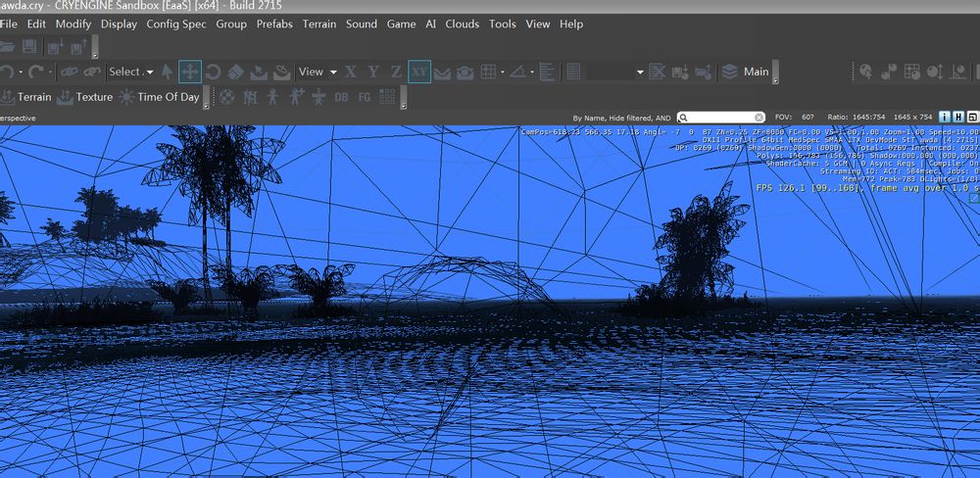980x478 pixels.
Task: Open the Modify menu
Action: [73, 24]
